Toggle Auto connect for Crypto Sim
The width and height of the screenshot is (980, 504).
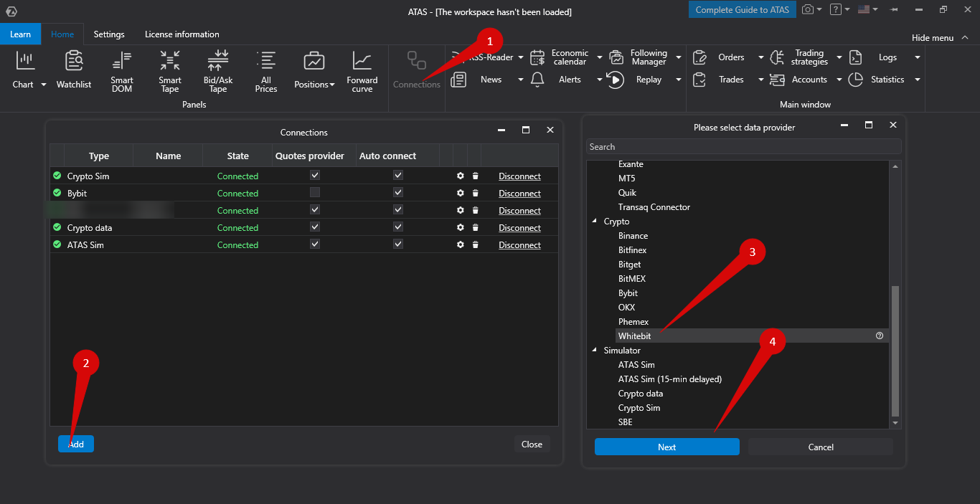[x=398, y=175]
